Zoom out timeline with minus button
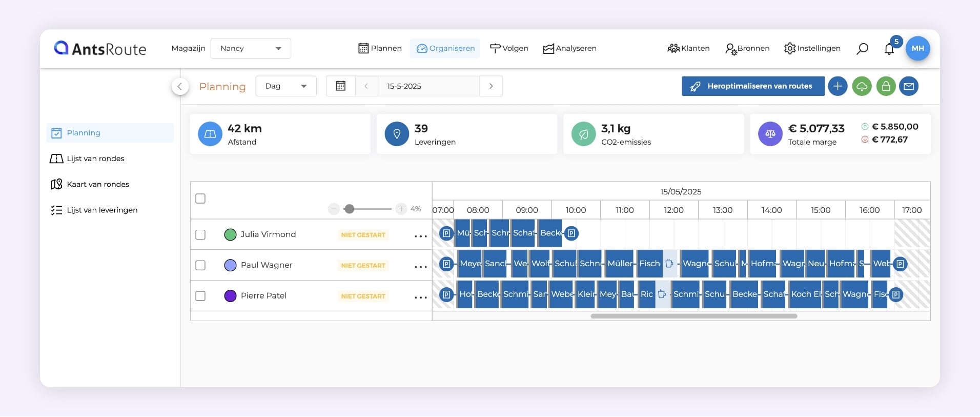Viewport: 980px width, 417px height. coord(334,209)
